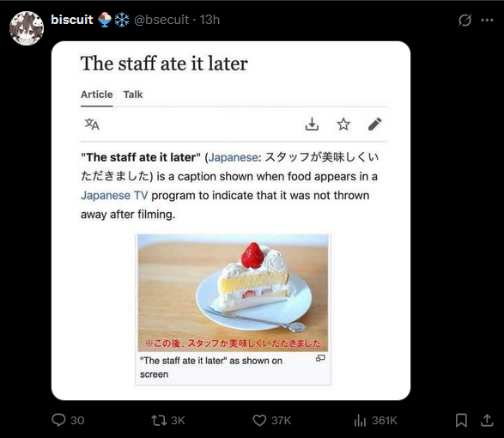View post analytics showing 361K views
This screenshot has height=438, width=504.
click(x=375, y=420)
